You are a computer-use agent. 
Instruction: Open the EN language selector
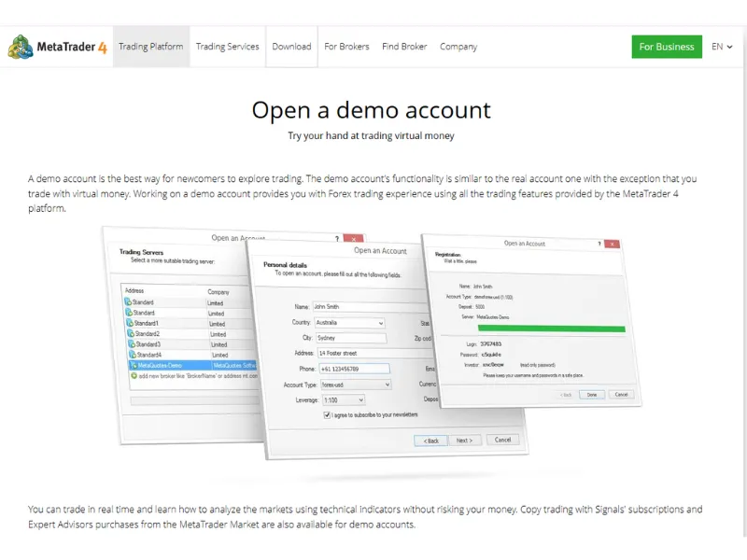pyautogui.click(x=722, y=47)
